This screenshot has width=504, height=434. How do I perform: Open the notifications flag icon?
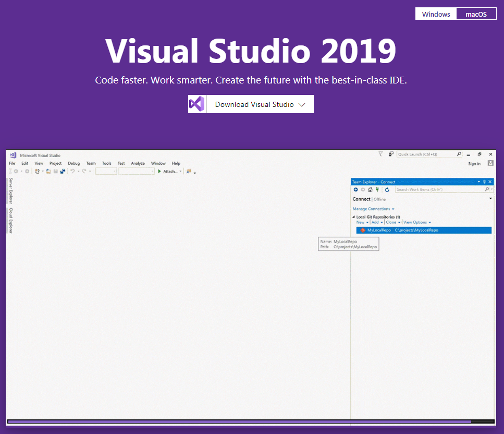(x=380, y=154)
